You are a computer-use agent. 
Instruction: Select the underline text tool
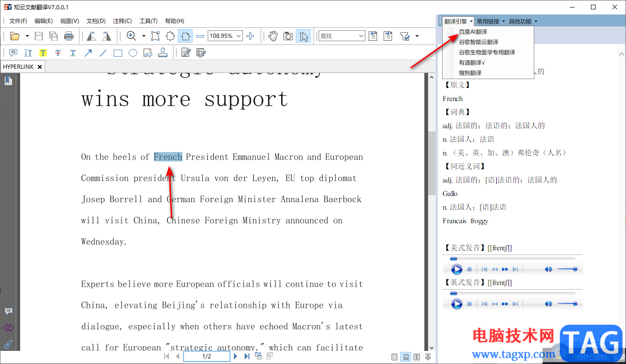pyautogui.click(x=73, y=53)
